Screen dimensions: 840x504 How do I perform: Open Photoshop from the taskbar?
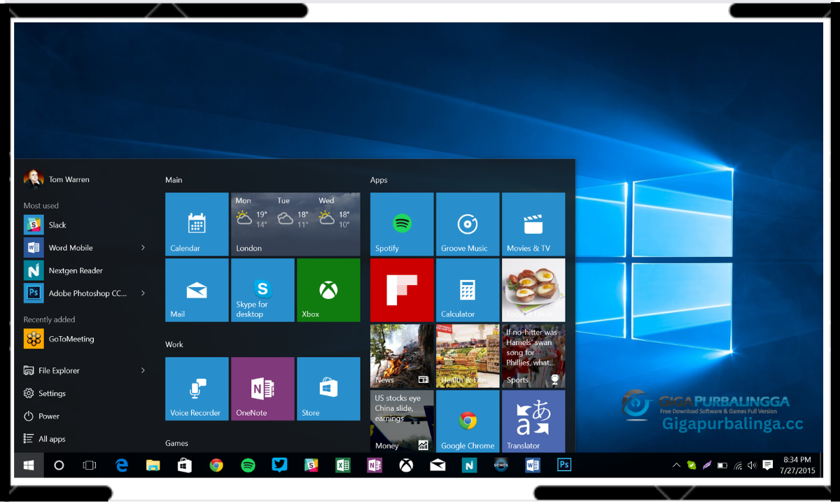pyautogui.click(x=564, y=465)
